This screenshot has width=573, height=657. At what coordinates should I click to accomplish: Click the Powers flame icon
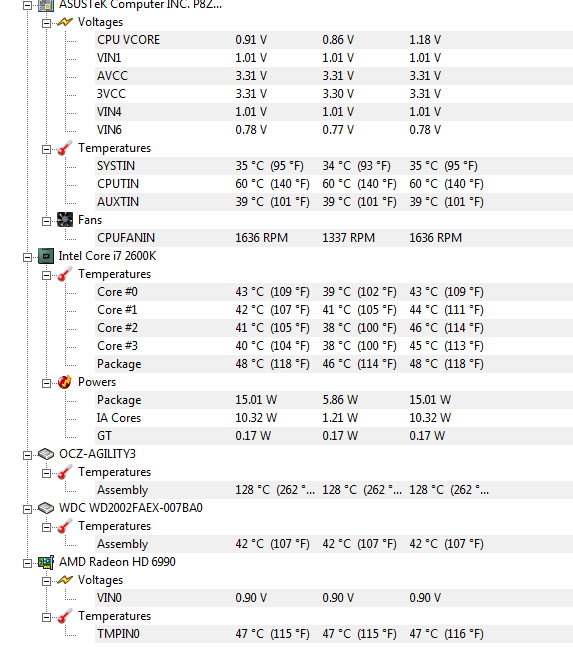tap(65, 382)
